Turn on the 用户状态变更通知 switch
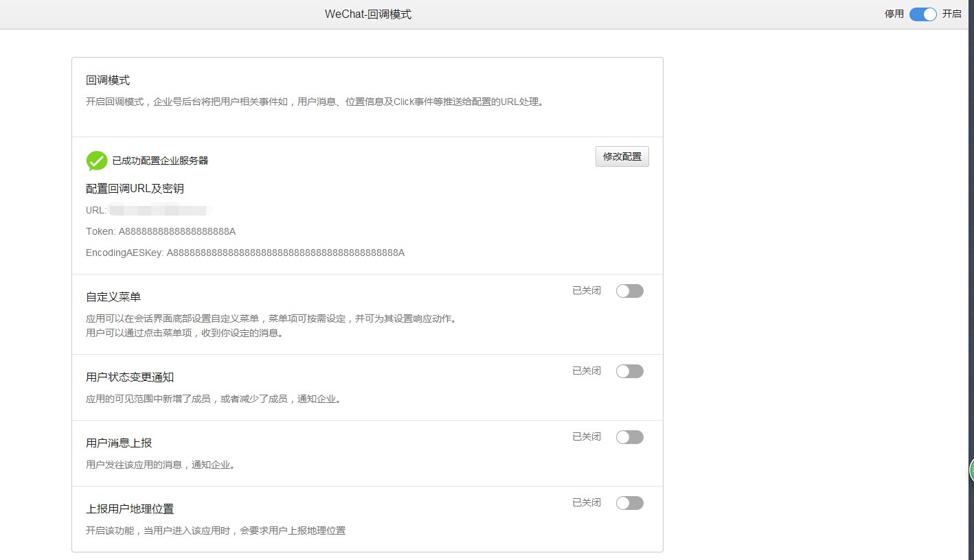The height and width of the screenshot is (560, 974). (629, 371)
